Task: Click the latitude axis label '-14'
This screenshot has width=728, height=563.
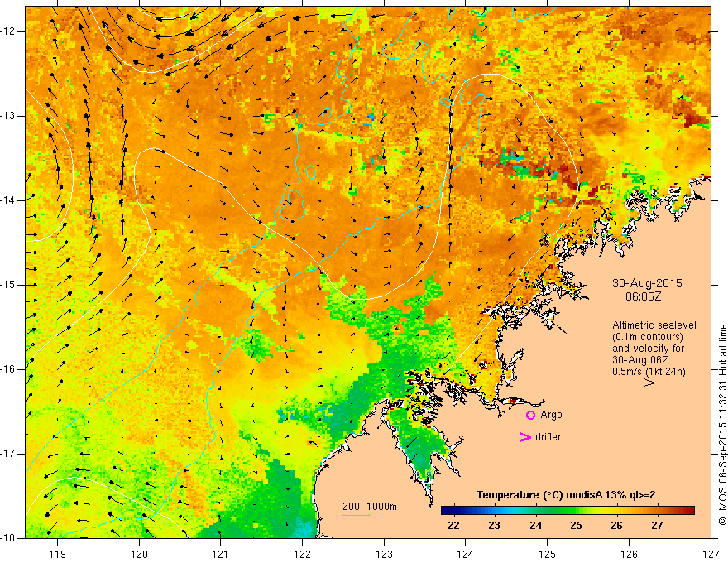Action: click(x=9, y=200)
